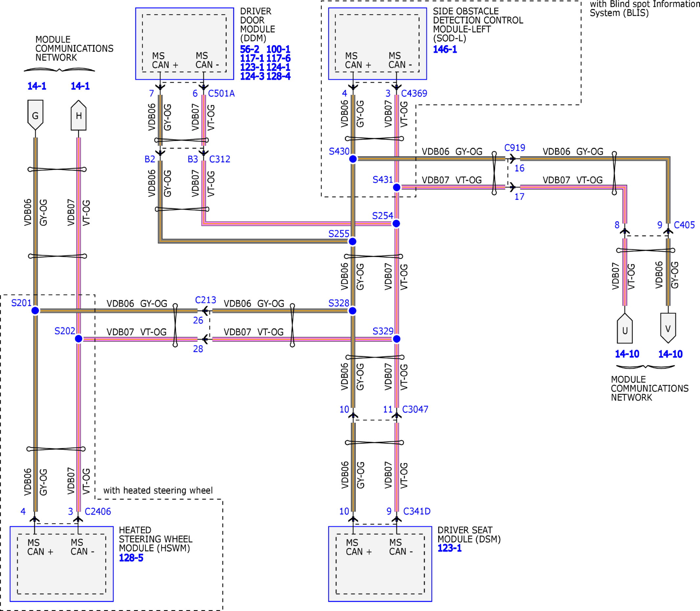Select the Driver Door Module box

coord(185,44)
